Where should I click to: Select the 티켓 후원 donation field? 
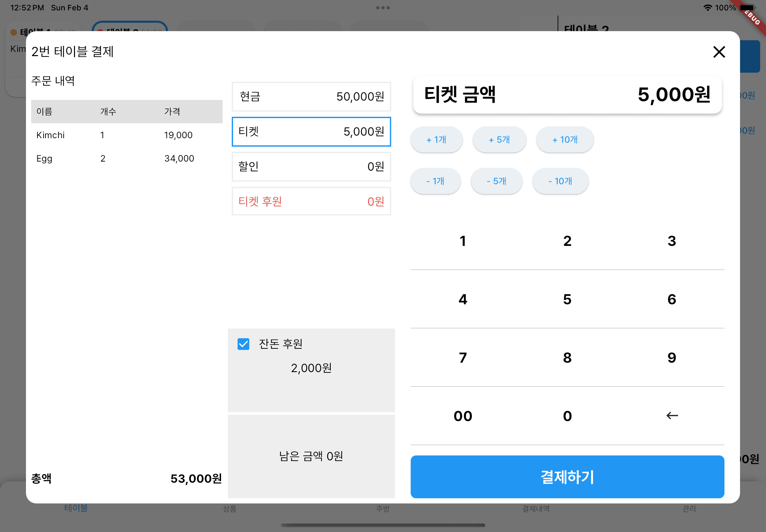311,201
